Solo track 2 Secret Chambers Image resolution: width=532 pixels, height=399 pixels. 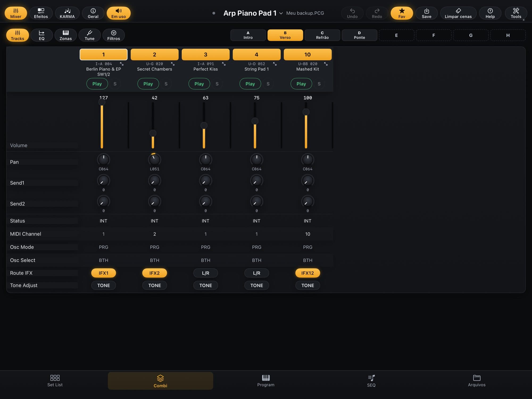coord(166,84)
